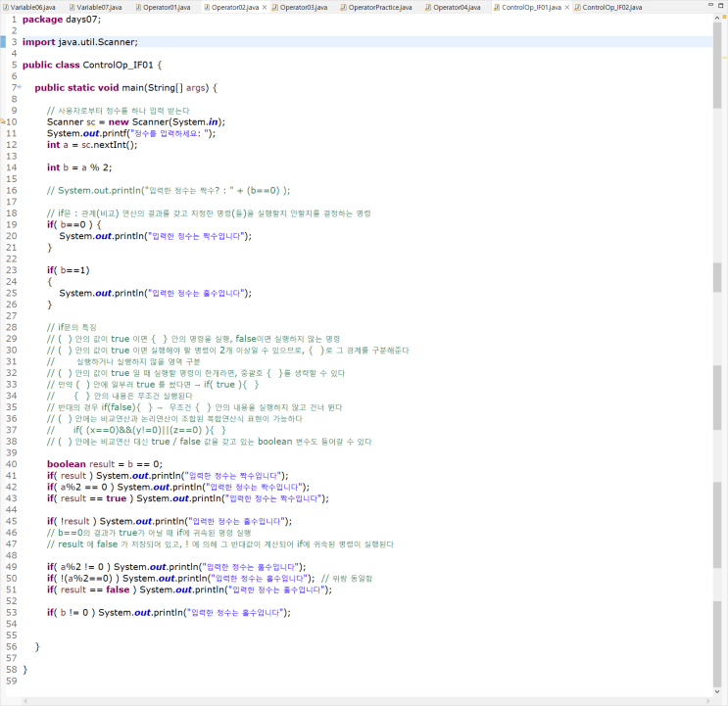Open the Variable07.java tab
728x706 pixels.
click(99, 7)
